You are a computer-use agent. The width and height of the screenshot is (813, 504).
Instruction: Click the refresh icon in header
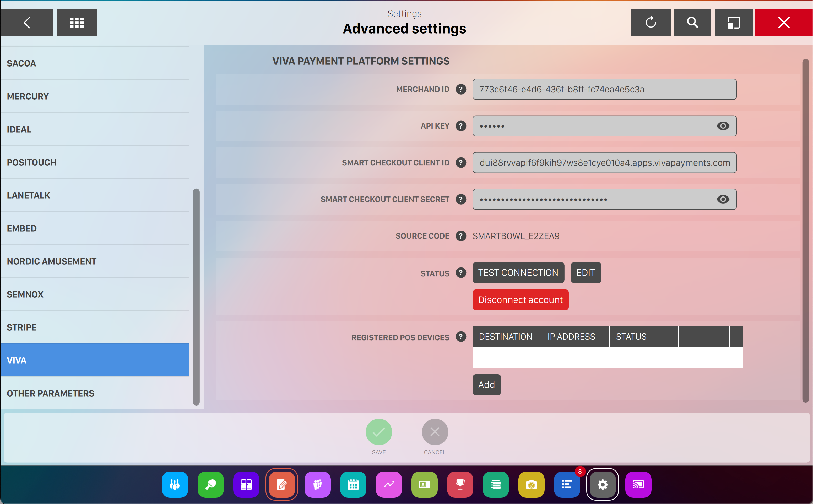[x=651, y=23]
